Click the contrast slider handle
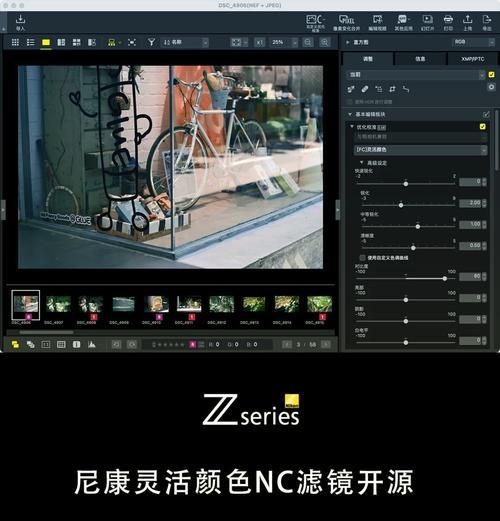 point(445,278)
